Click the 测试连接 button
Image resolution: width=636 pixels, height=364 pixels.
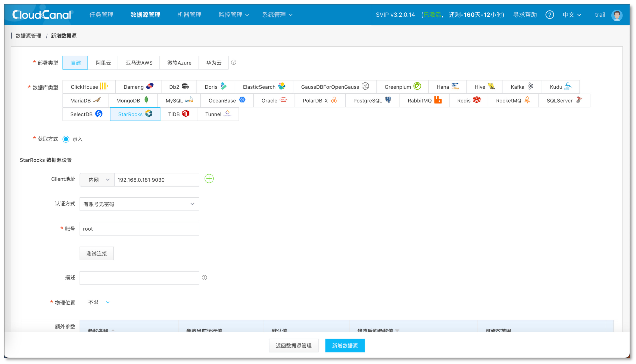point(97,254)
